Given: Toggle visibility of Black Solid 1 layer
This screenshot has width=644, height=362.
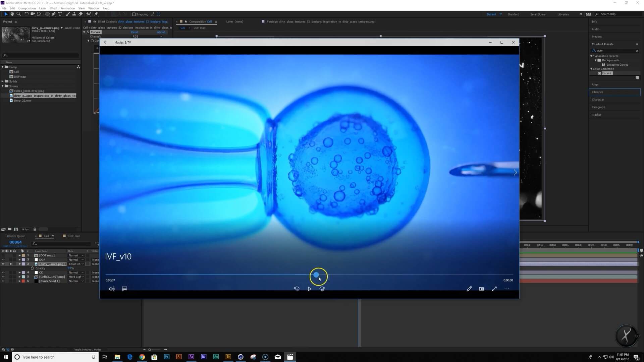Looking at the screenshot, I should pyautogui.click(x=3, y=281).
